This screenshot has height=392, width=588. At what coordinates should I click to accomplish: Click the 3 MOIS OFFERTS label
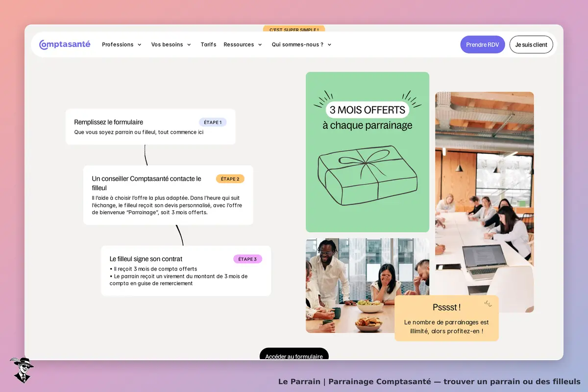[x=367, y=110]
